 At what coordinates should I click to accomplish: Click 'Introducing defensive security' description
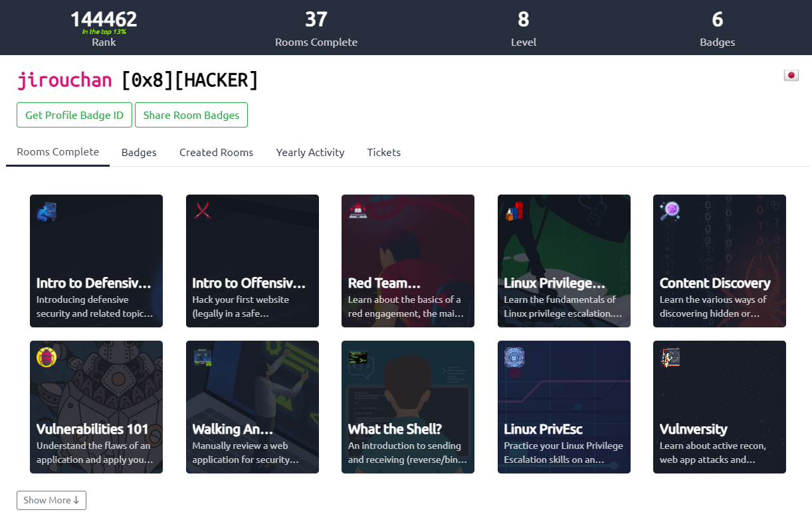(95, 307)
